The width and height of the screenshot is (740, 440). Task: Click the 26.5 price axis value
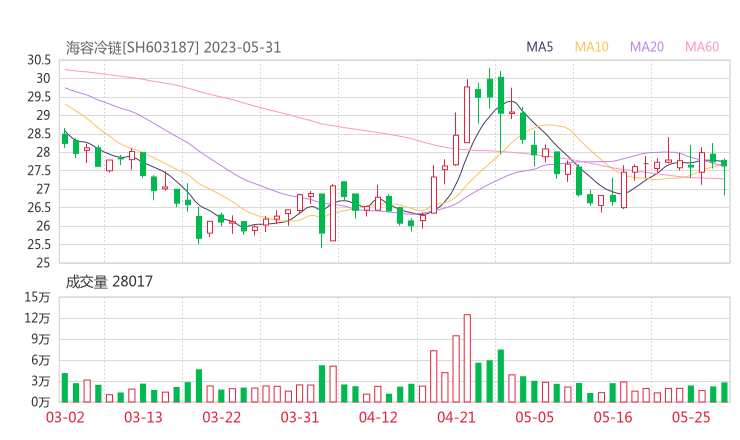(39, 207)
